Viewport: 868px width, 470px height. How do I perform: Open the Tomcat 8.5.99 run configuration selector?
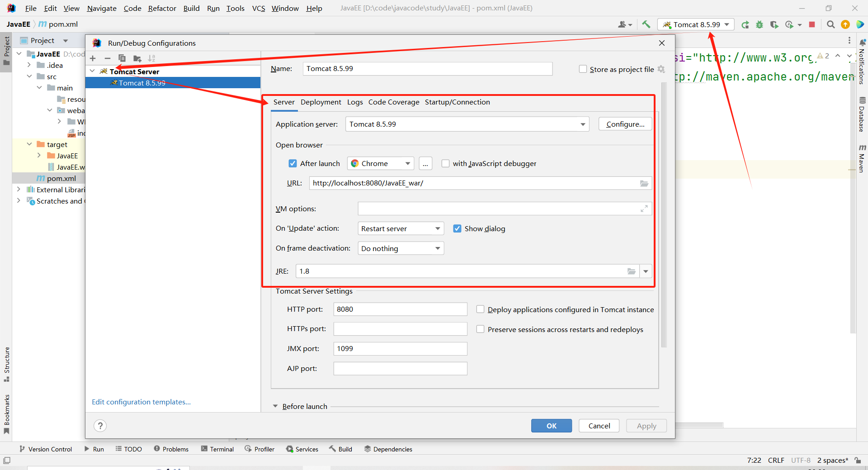click(696, 24)
